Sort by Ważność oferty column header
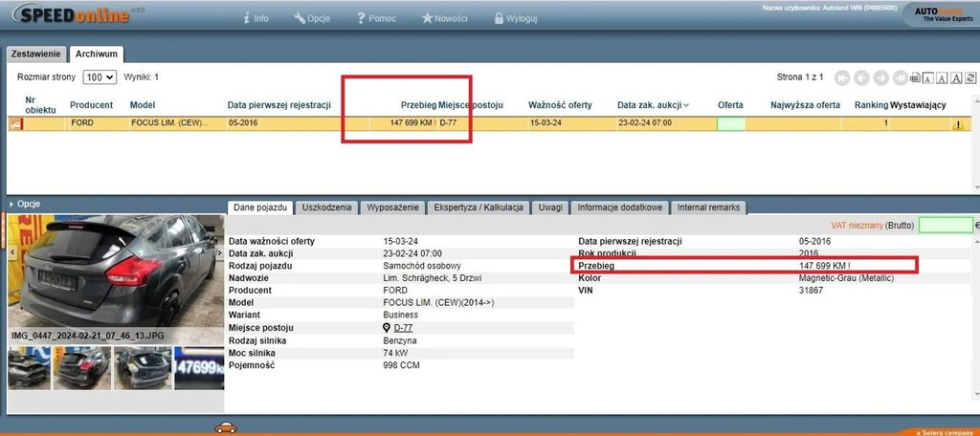This screenshot has height=436, width=980. [x=560, y=105]
